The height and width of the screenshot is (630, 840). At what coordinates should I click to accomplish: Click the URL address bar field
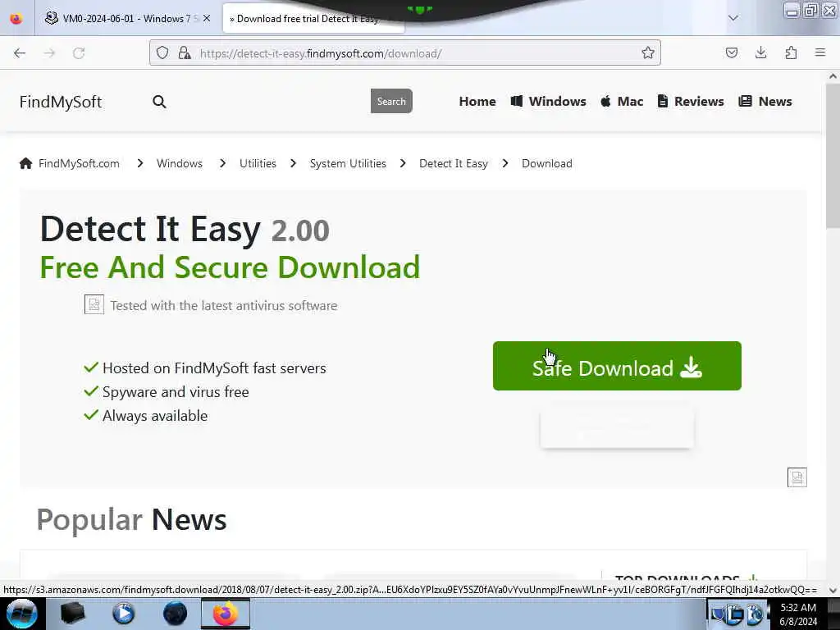tap(404, 53)
